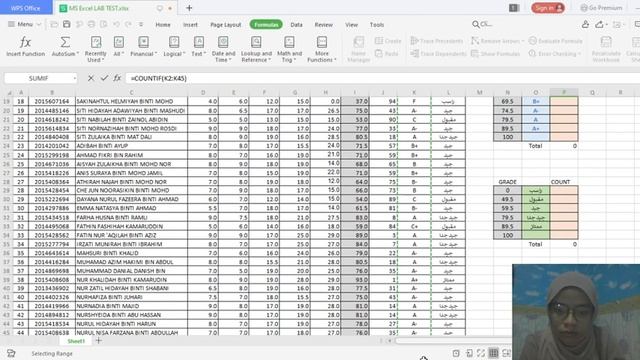The image size is (640, 360).
Task: Expand Error Checking dropdown
Action: click(579, 53)
